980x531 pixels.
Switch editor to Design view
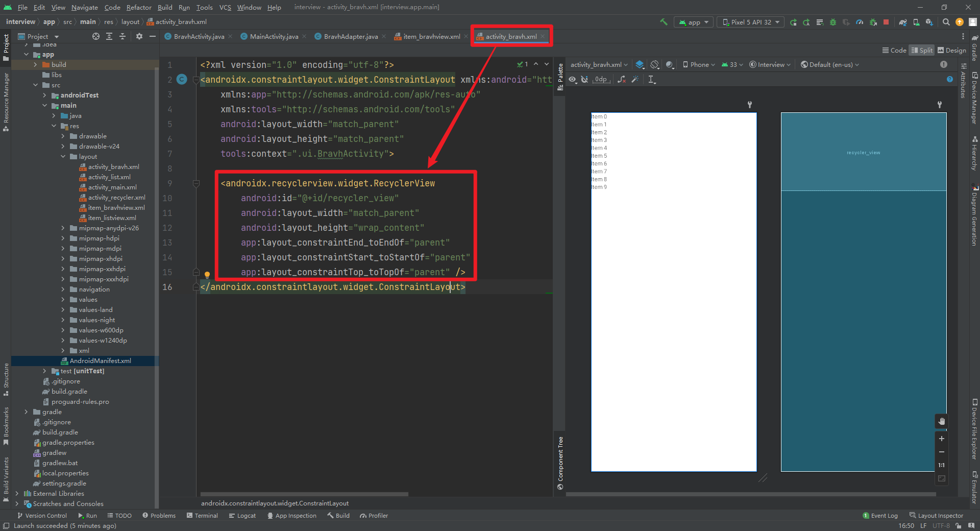point(952,50)
